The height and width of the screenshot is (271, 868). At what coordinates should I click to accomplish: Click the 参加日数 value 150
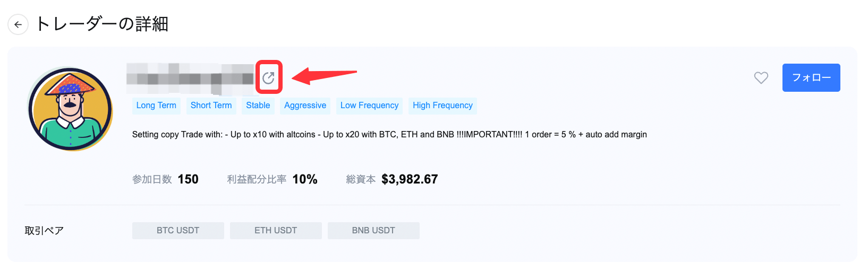click(188, 179)
